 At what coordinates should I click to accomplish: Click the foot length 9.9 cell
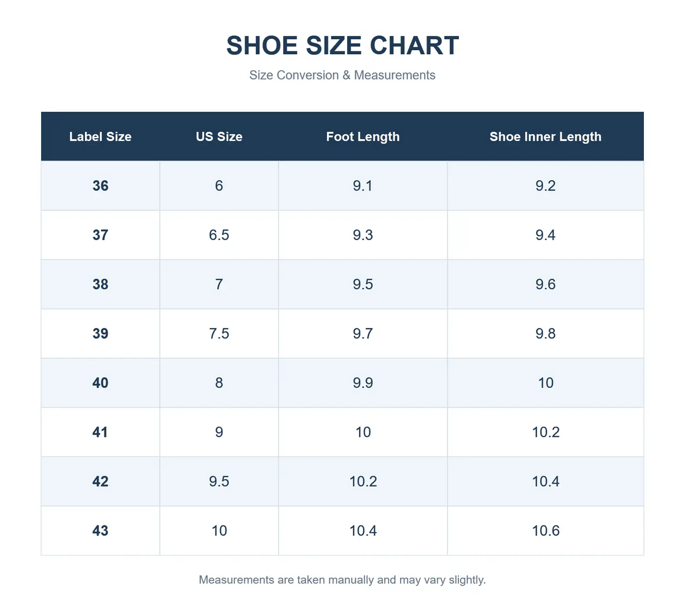(363, 383)
